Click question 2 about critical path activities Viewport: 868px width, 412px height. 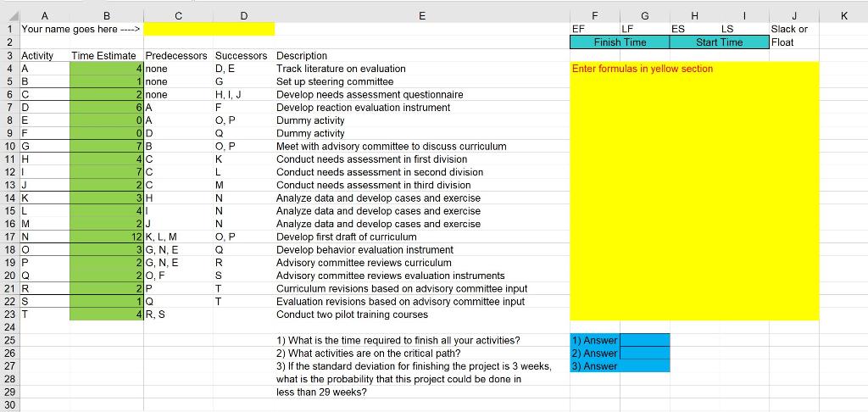(422, 354)
